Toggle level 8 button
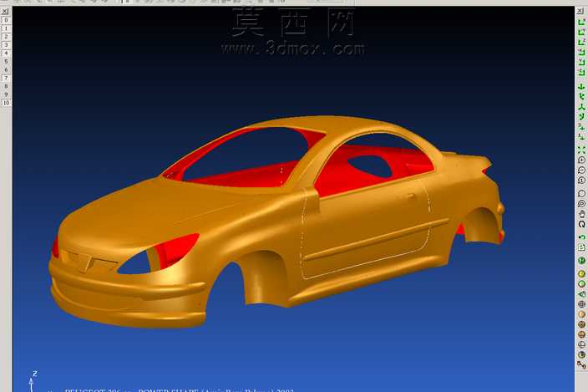Screen dimensions: 588x392 (6, 86)
